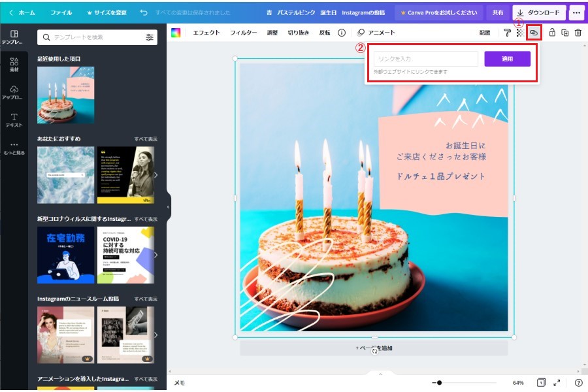Open the transparency checkerboard icon
The image size is (588, 392).
pos(520,33)
